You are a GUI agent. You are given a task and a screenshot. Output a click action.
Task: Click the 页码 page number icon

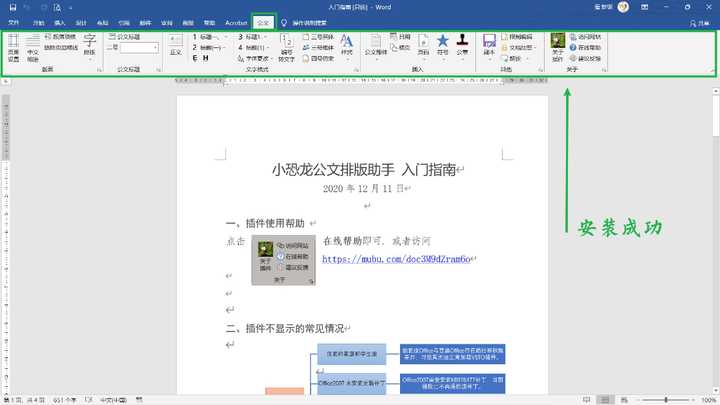point(423,45)
